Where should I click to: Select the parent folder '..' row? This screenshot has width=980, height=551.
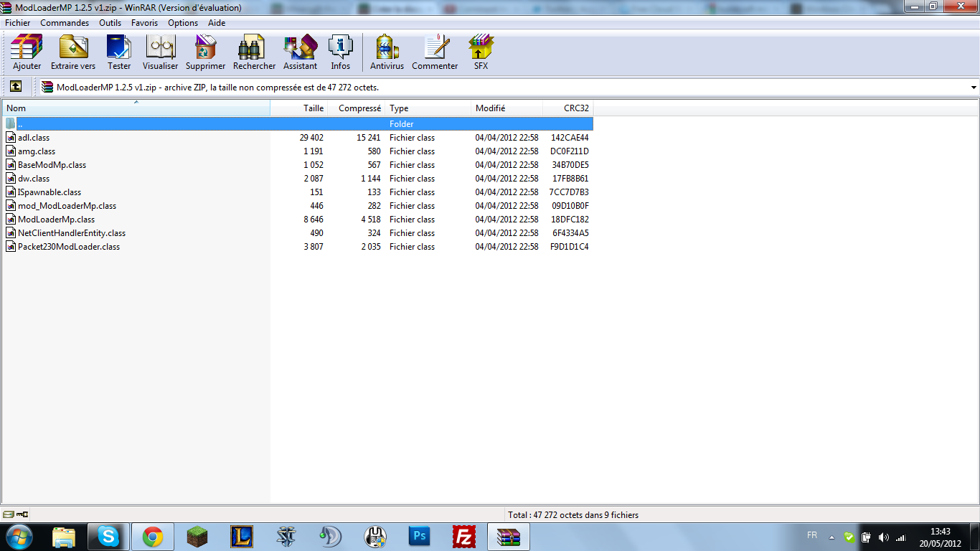(298, 124)
